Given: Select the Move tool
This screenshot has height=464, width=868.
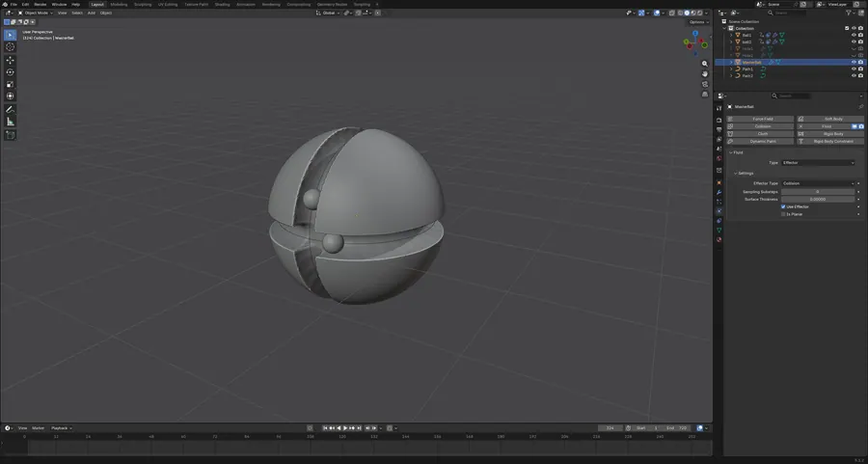Looking at the screenshot, I should pyautogui.click(x=10, y=60).
